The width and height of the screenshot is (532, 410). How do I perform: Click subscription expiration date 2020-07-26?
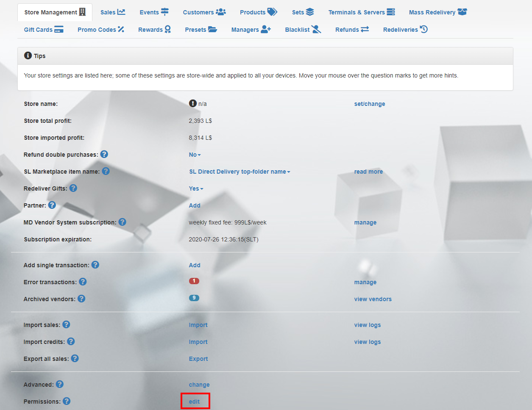pos(224,239)
